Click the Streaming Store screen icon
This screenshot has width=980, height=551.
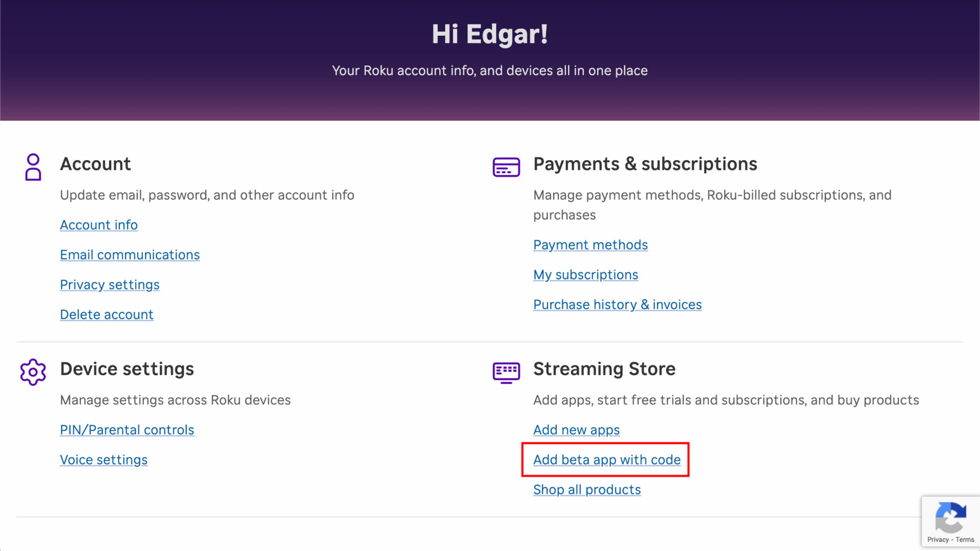pos(506,372)
